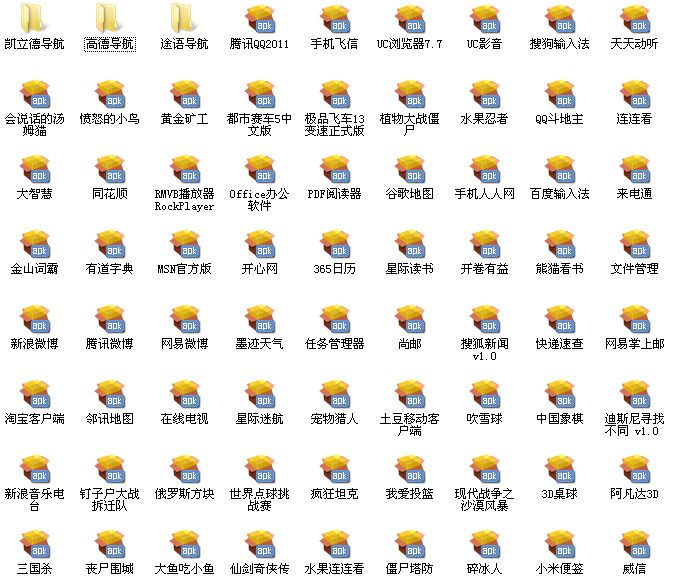Select the 俄罗斯方块 apk icon
The width and height of the screenshot is (677, 581).
click(x=185, y=469)
